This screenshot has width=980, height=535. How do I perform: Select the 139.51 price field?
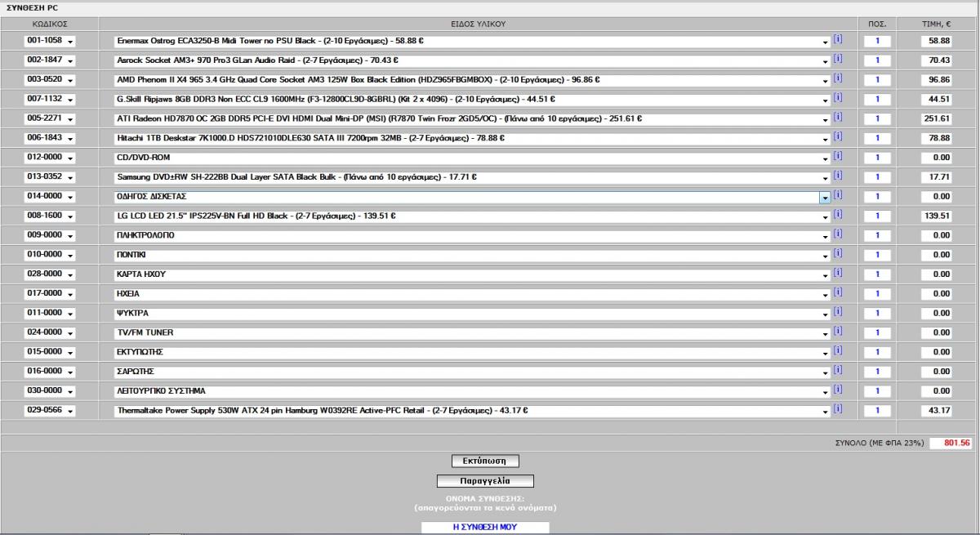[x=936, y=216]
